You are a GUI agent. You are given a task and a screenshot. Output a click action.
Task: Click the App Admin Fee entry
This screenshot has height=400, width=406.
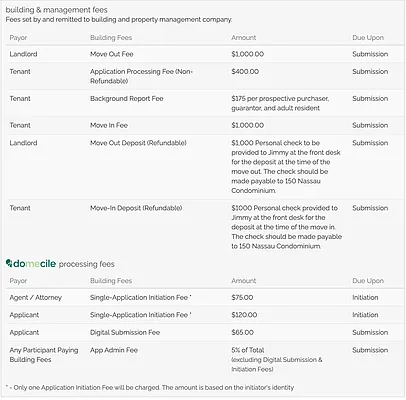click(114, 350)
